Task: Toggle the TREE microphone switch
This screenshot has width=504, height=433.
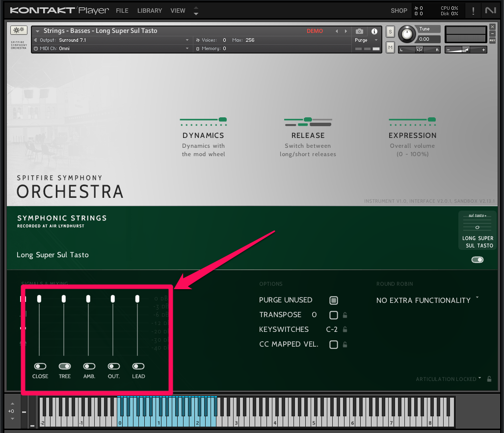Action: click(x=65, y=366)
